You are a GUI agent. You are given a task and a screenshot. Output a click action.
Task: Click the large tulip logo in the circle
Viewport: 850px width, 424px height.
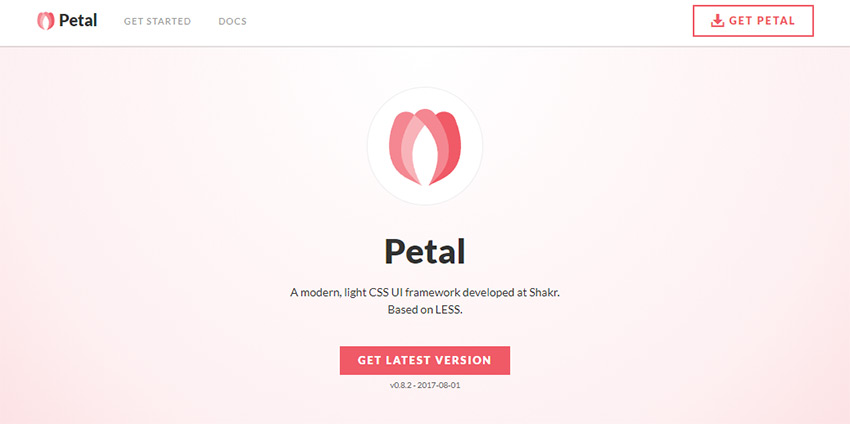425,147
